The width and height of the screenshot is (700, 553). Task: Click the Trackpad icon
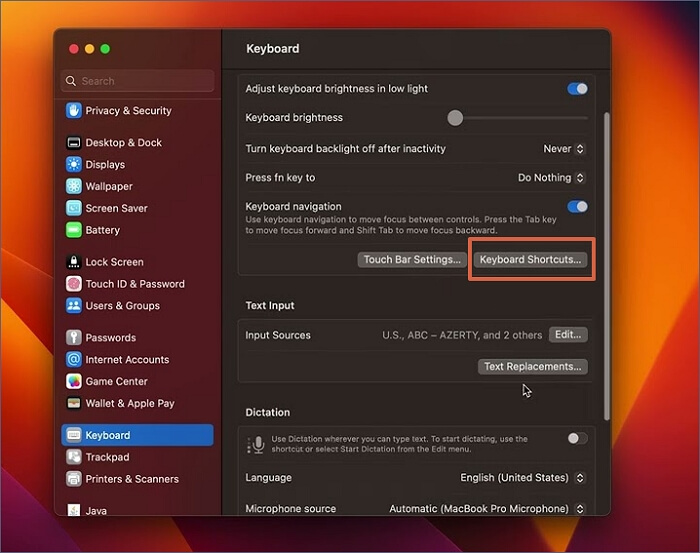pyautogui.click(x=74, y=457)
